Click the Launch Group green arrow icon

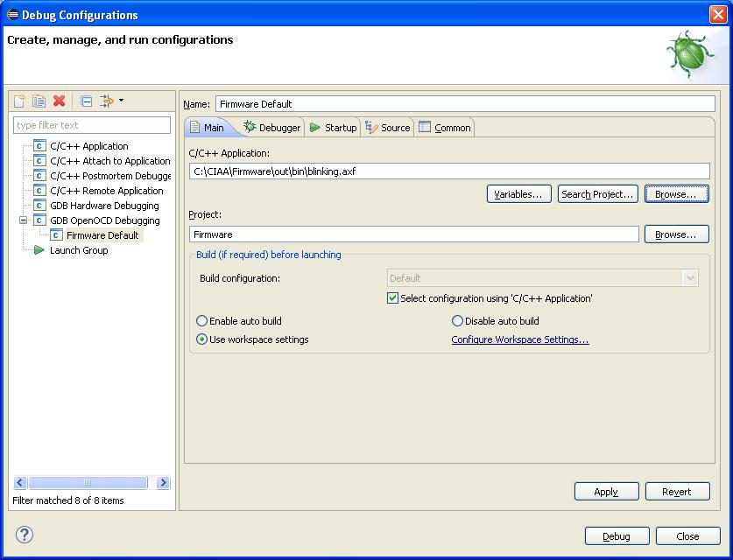point(39,250)
